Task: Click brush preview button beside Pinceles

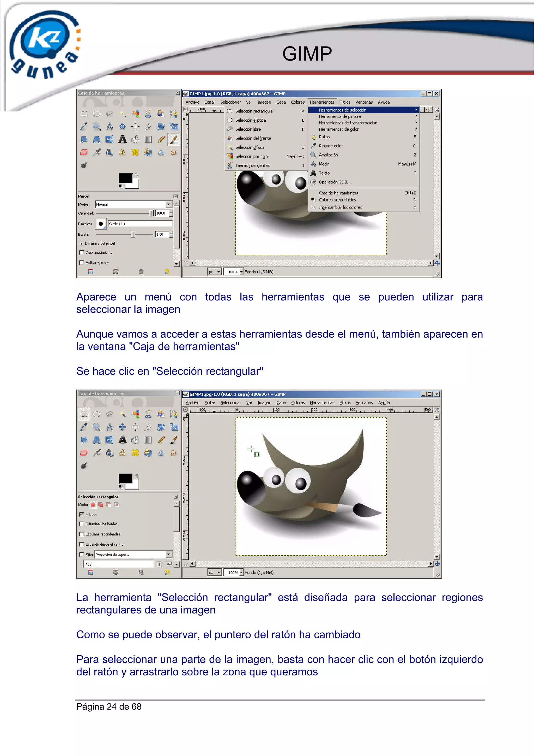Action: [101, 224]
